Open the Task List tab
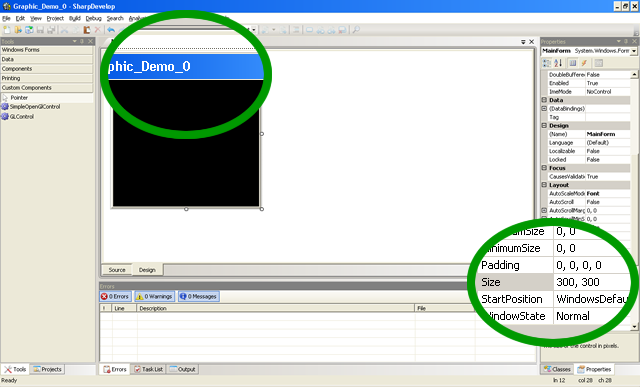640x387 pixels. [x=149, y=369]
